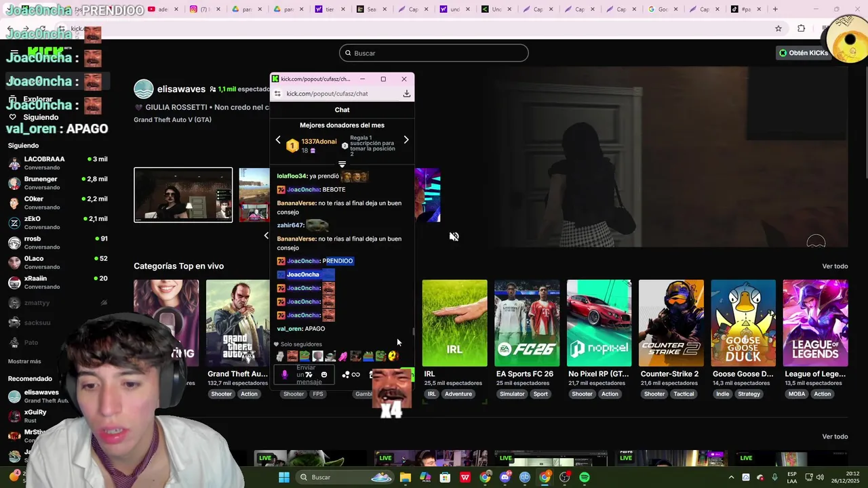Viewport: 868px width, 488px height.
Task: Open emote picker smiley in chat input
Action: (x=324, y=375)
